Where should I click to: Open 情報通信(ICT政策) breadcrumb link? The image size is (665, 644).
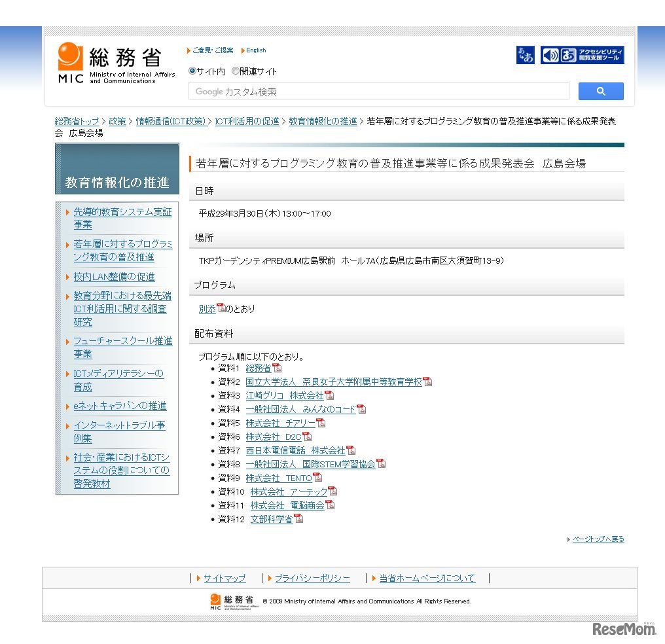[x=171, y=121]
